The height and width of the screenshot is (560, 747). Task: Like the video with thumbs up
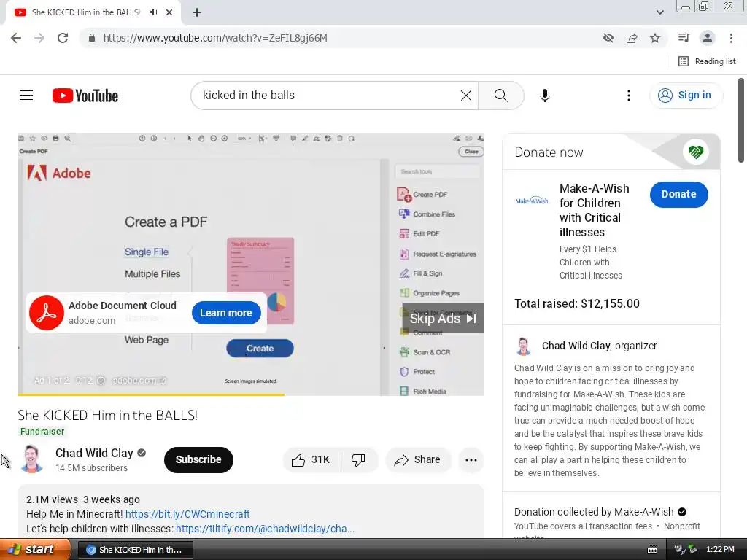tap(311, 459)
